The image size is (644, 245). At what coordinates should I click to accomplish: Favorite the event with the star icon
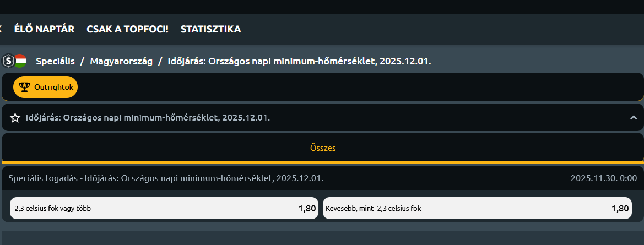[15, 118]
